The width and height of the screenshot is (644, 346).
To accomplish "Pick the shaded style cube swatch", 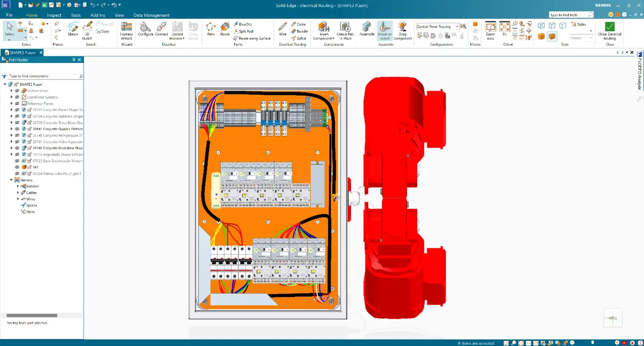I will click(540, 36).
